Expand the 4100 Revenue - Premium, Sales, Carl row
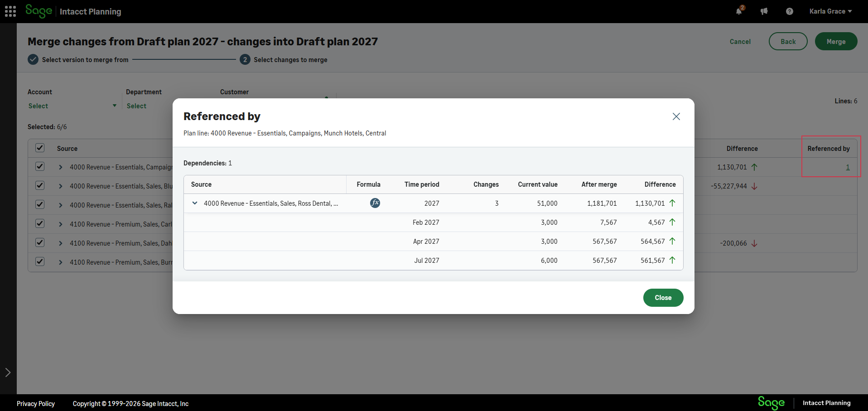868x411 pixels. (61, 224)
